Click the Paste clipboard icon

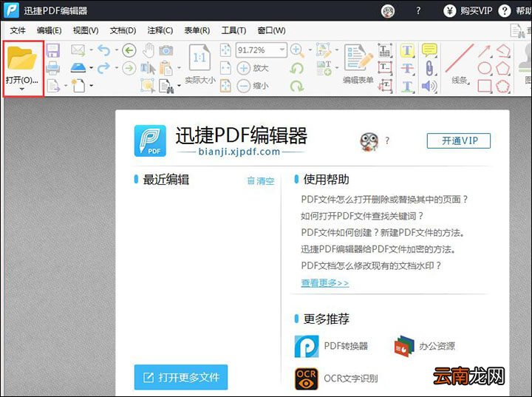point(166,68)
